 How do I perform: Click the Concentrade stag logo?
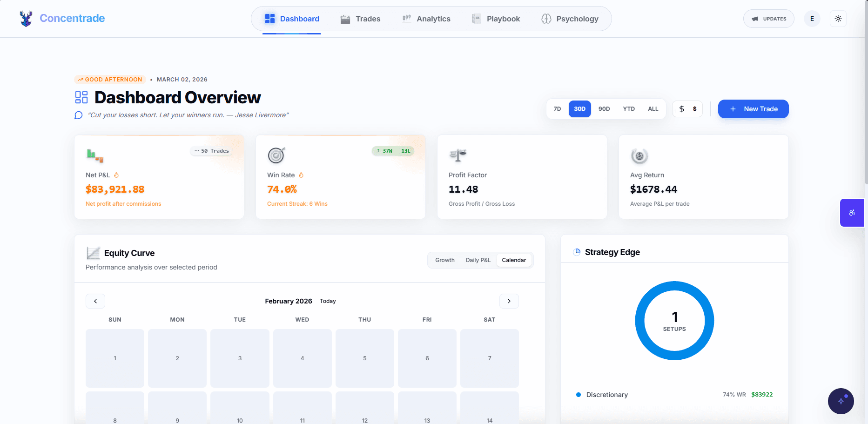(x=26, y=19)
